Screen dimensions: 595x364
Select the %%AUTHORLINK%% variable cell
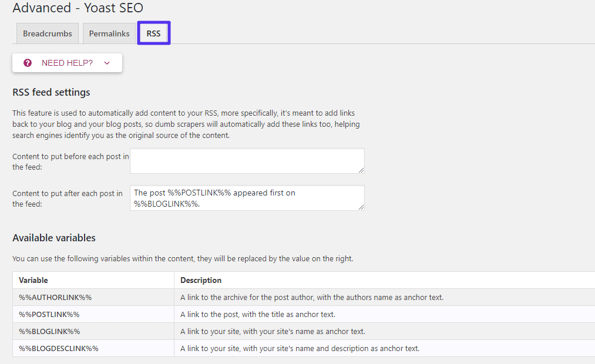(x=93, y=297)
